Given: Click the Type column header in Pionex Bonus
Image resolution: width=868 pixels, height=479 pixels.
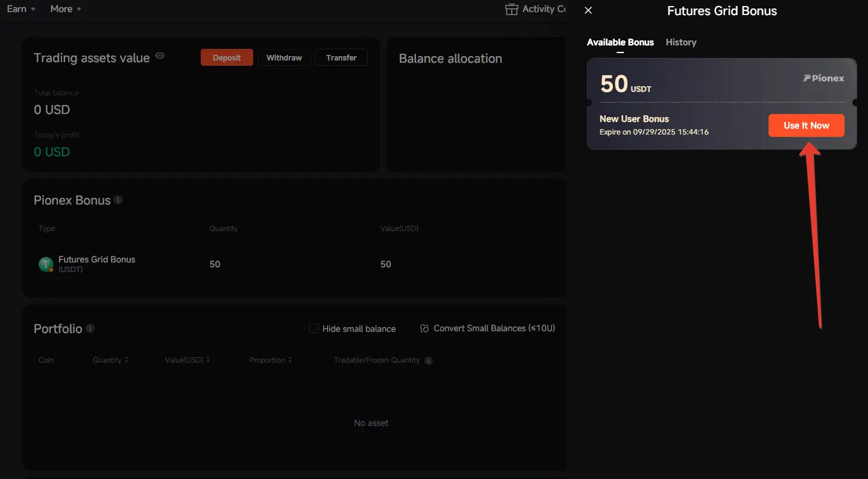Looking at the screenshot, I should click(x=47, y=229).
